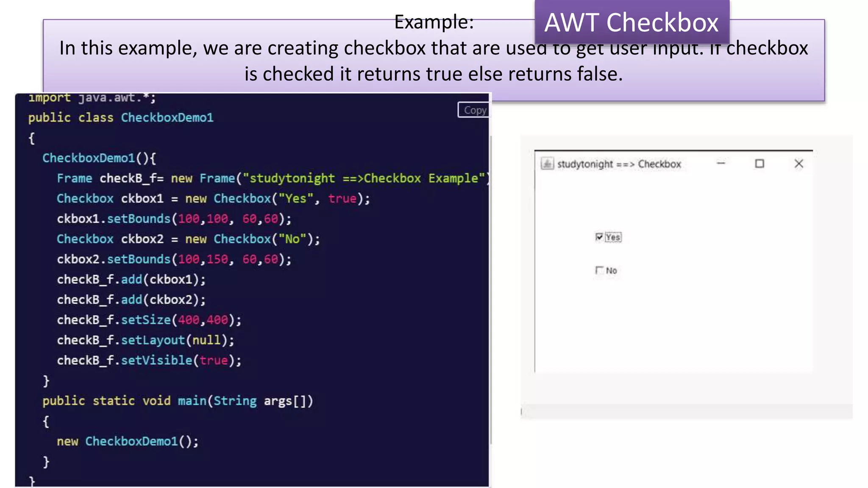Click the 'import java.awt.*;' code line
This screenshot has height=488, width=868.
click(x=92, y=98)
